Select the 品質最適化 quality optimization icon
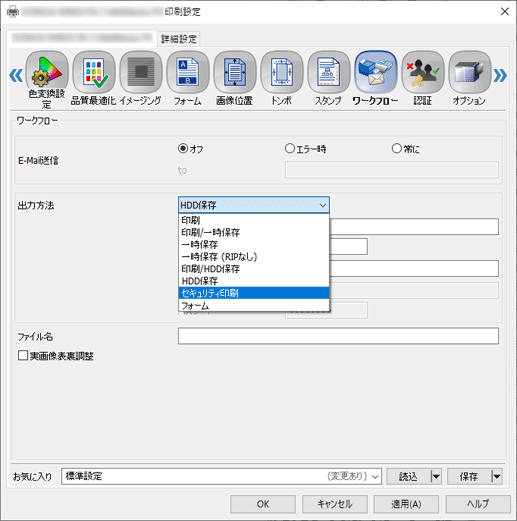Image resolution: width=517 pixels, height=521 pixels. tap(94, 72)
